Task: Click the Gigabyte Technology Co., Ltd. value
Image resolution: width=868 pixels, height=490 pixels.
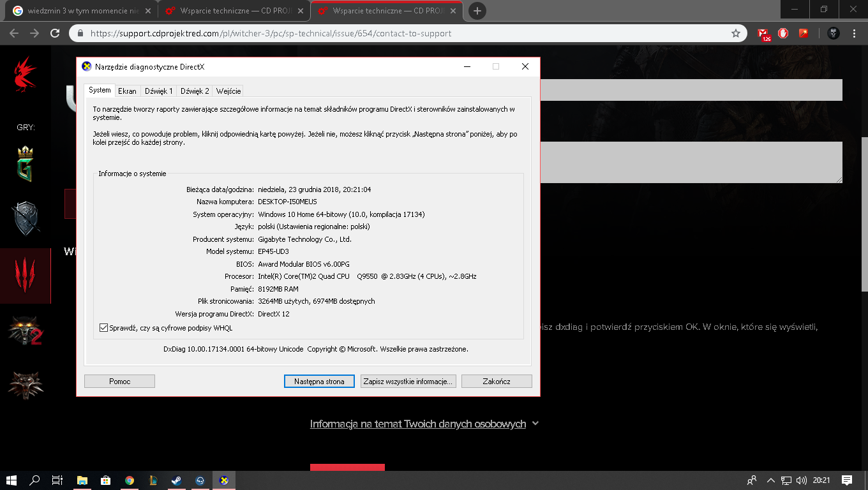Action: pyautogui.click(x=304, y=239)
